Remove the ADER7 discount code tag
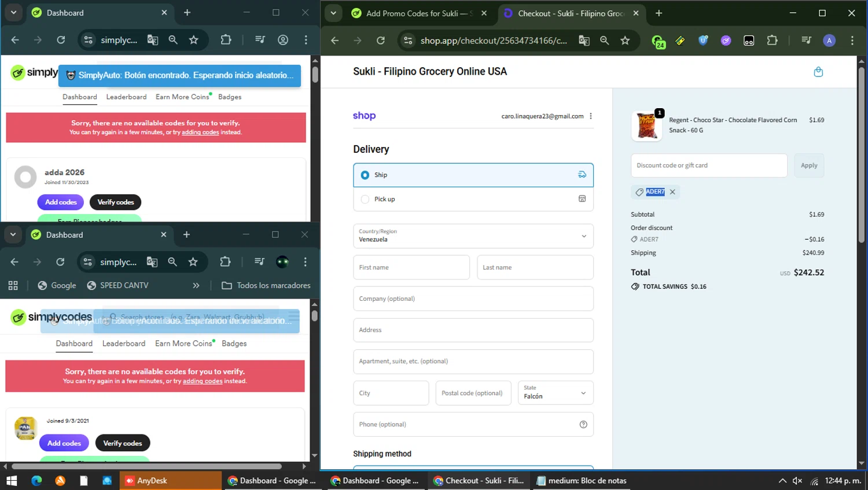The width and height of the screenshot is (868, 490). click(x=672, y=192)
